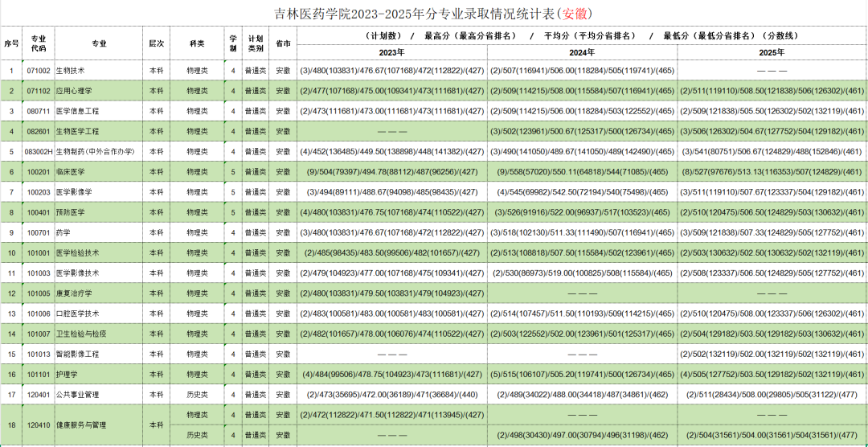Select the 护理学 major name

click(67, 375)
